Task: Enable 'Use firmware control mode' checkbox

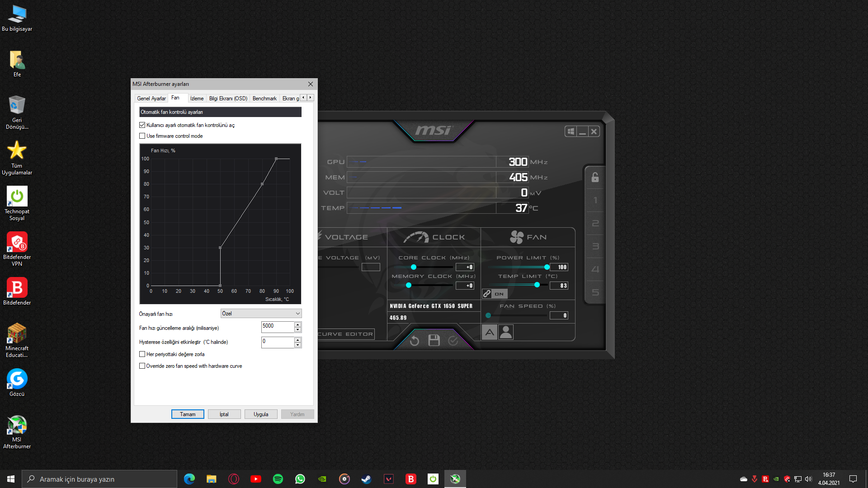Action: (142, 136)
